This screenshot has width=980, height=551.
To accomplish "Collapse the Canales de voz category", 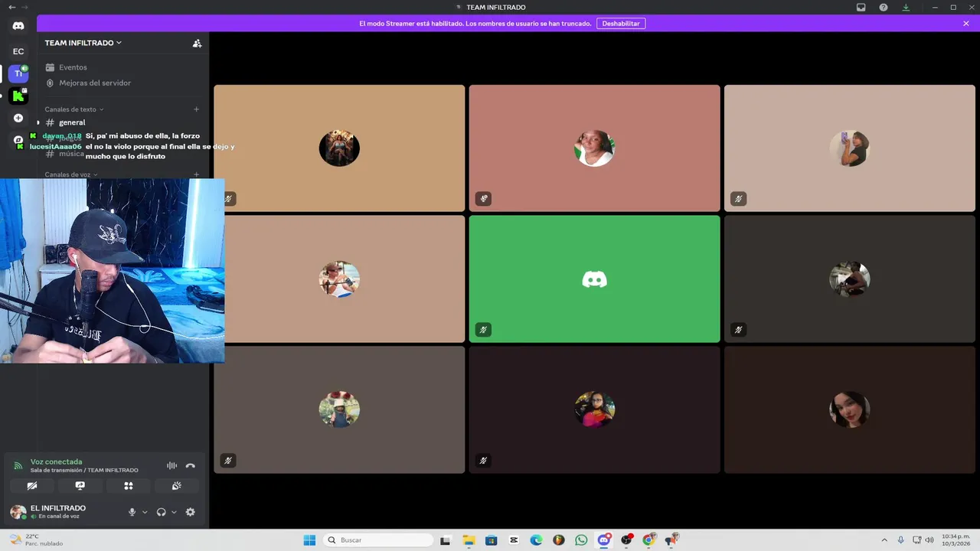I will click(x=70, y=174).
